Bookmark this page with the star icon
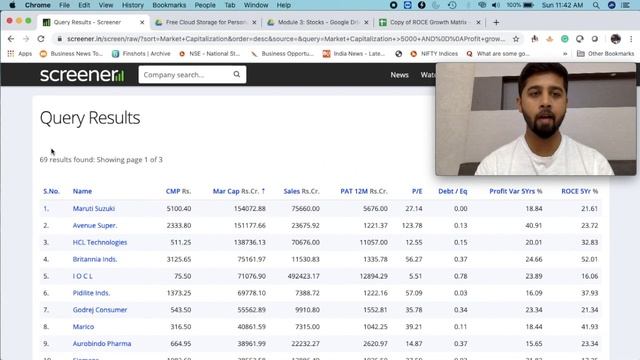This screenshot has width=640, height=360. 516,39
